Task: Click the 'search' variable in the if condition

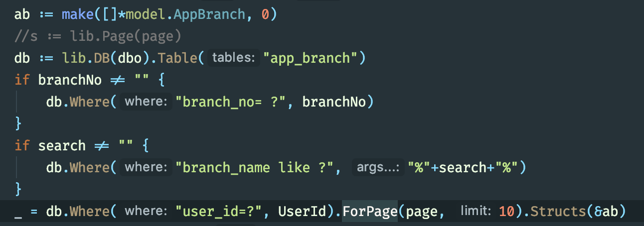Action: tap(62, 146)
